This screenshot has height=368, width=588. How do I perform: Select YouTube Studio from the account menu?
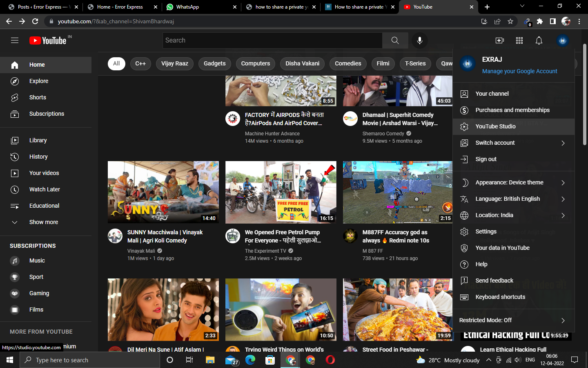click(x=495, y=126)
